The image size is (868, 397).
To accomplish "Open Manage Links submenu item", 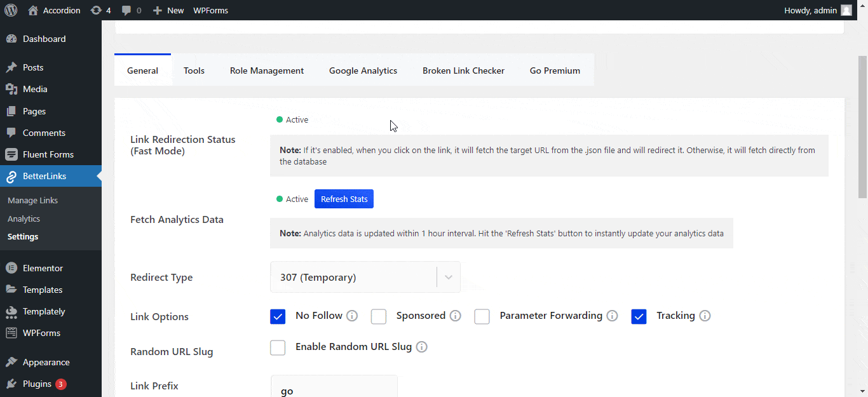I will pos(32,200).
